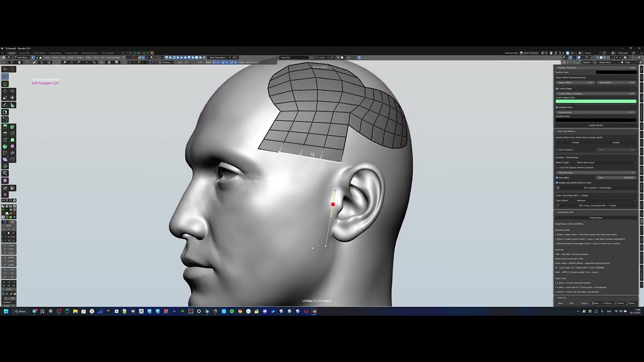Image resolution: width=644 pixels, height=362 pixels.
Task: Click IDA: Equalize + Quad Bridge button
Action: coord(597,188)
